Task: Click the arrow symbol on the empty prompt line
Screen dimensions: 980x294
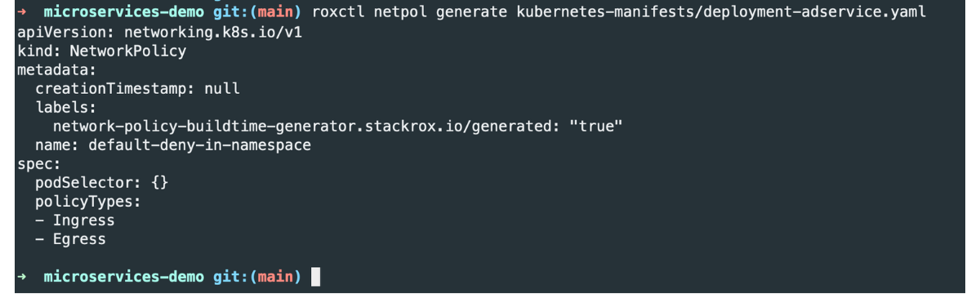Action: [21, 278]
